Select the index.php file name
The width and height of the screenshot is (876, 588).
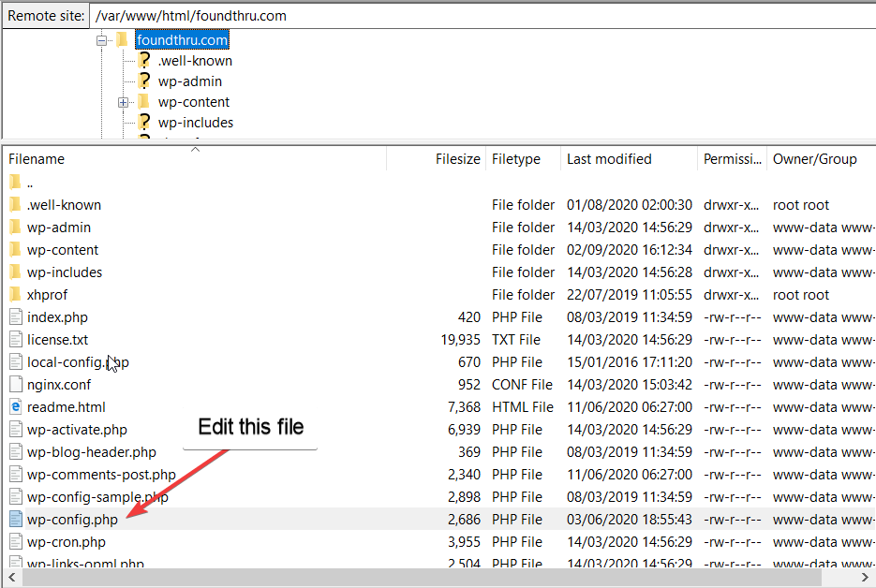(x=57, y=317)
